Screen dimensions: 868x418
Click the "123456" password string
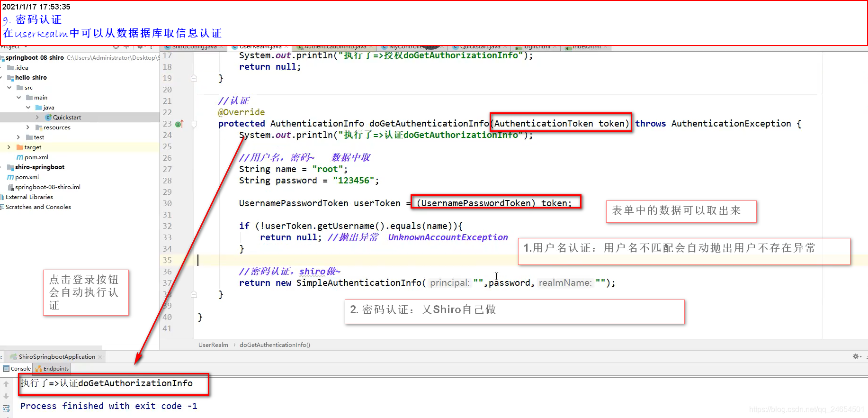(354, 181)
